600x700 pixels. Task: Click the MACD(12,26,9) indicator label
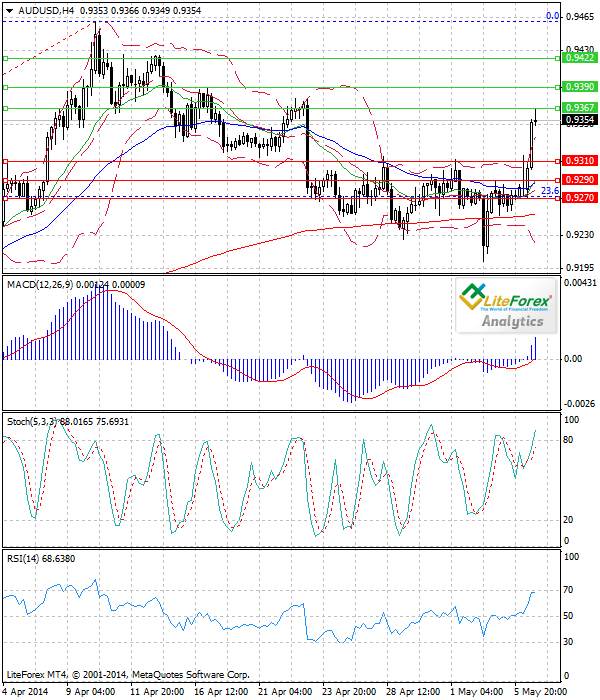(x=40, y=285)
